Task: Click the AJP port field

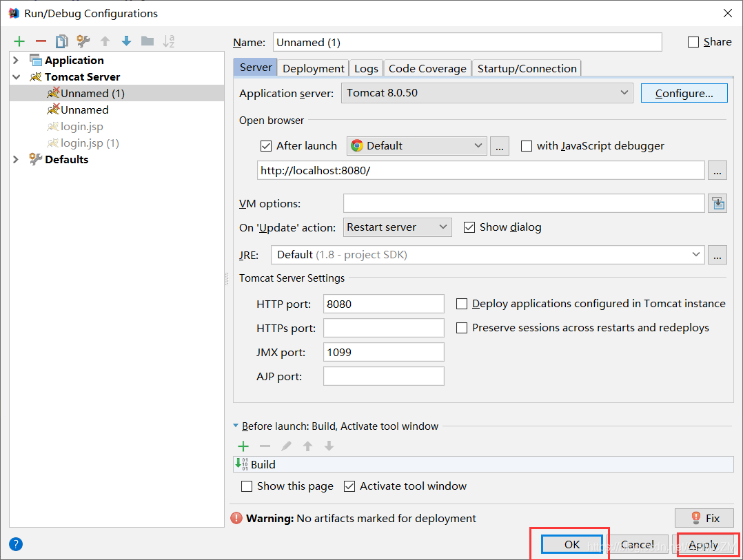Action: (x=383, y=376)
